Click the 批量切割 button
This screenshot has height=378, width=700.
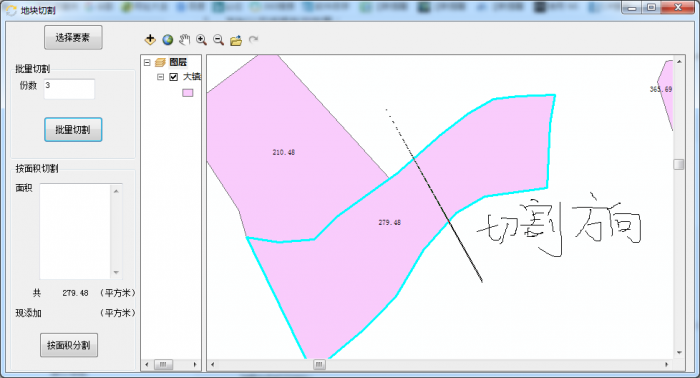point(73,129)
